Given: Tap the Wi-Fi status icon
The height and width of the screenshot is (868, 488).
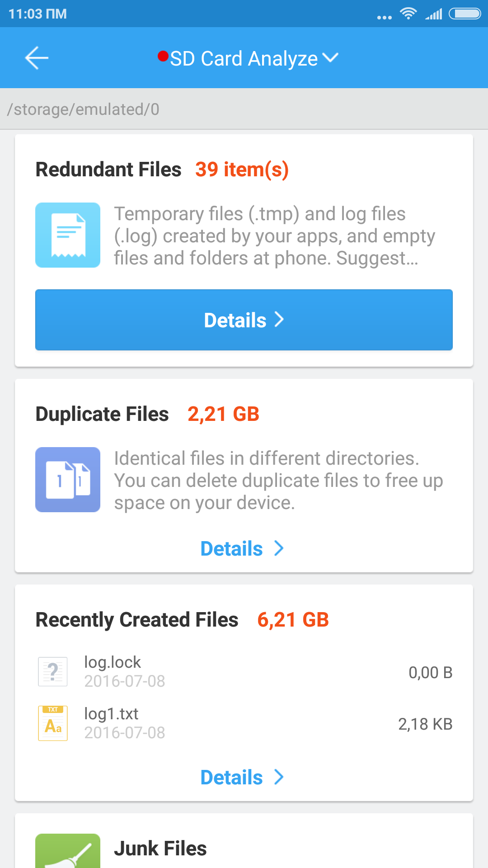Looking at the screenshot, I should coord(408,14).
